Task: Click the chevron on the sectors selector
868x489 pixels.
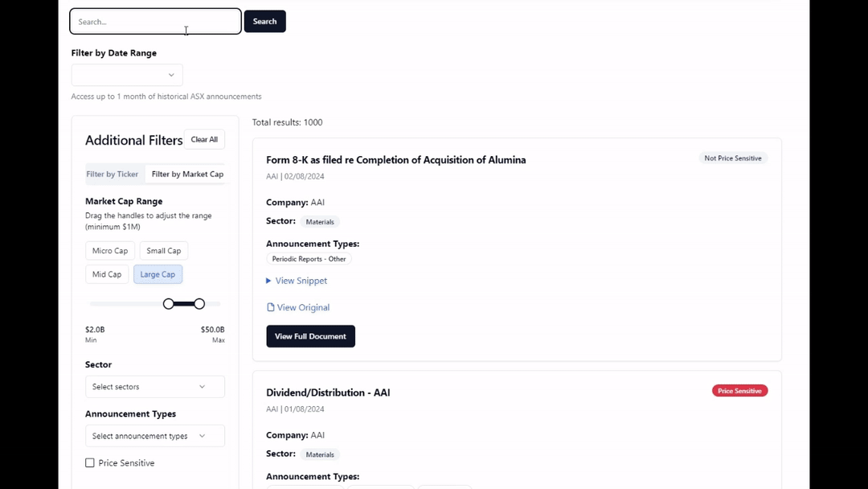Action: (x=203, y=386)
